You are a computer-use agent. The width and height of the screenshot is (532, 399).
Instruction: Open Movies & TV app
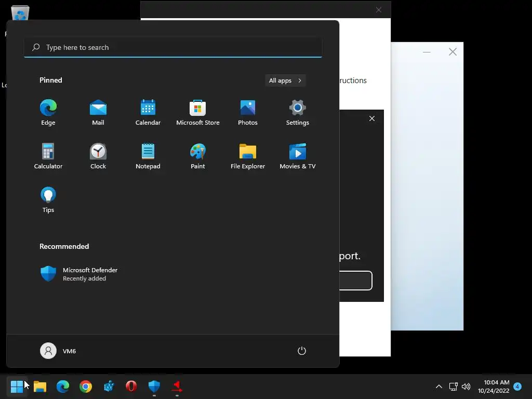(298, 156)
